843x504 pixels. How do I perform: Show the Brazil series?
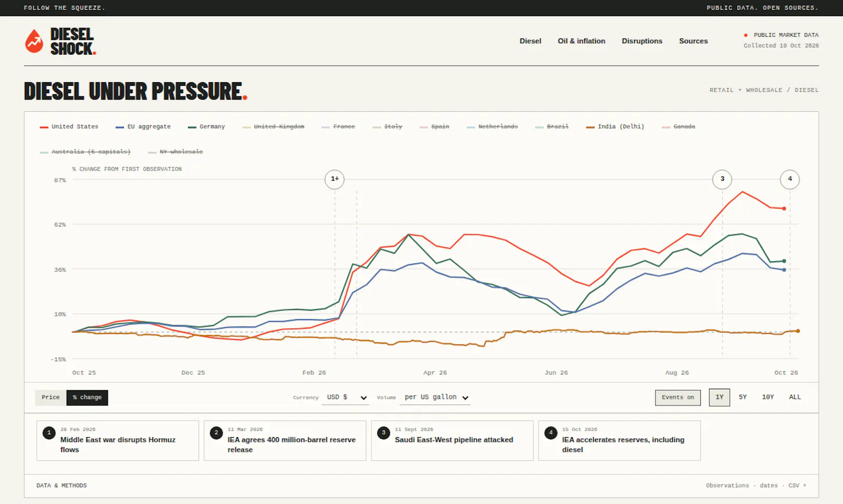[x=552, y=127]
